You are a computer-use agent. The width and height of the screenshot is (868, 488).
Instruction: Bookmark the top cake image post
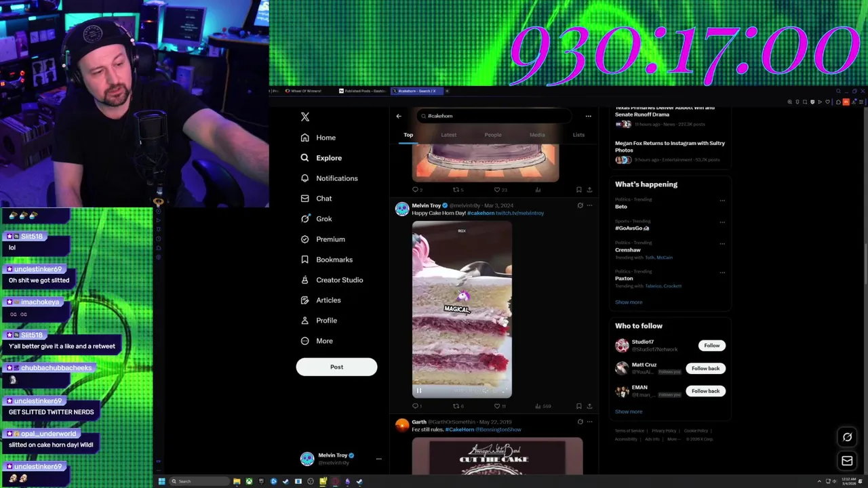[x=578, y=190]
